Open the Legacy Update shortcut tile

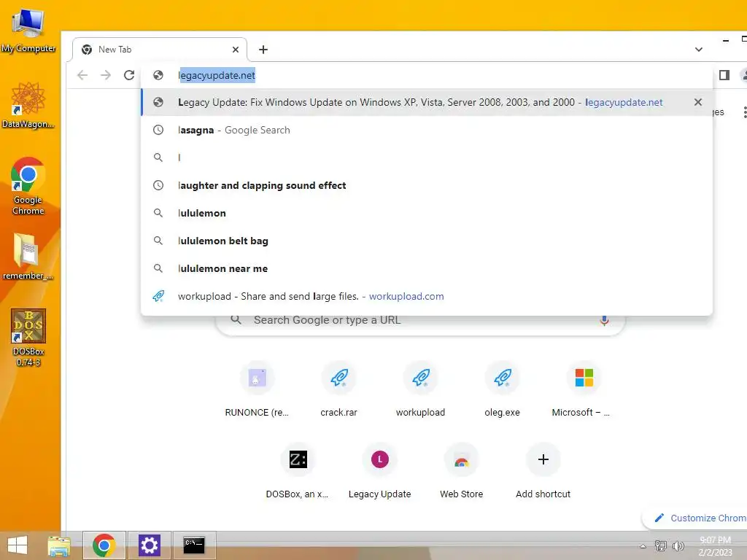379,472
